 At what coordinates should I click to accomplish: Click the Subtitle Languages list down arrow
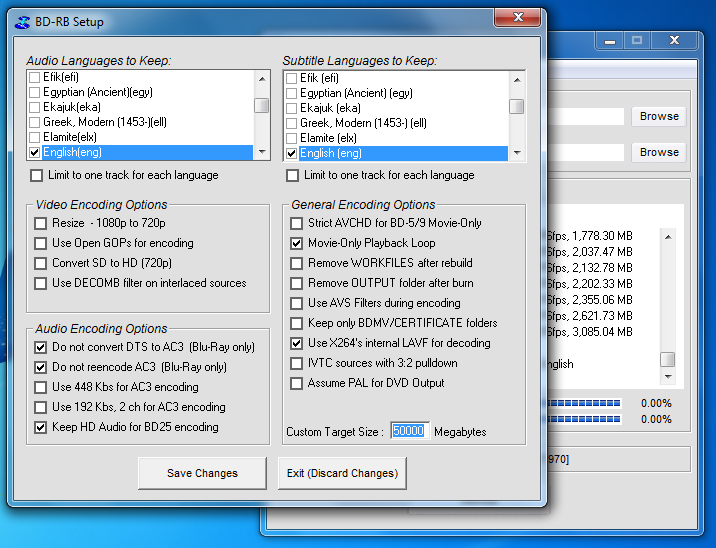click(517, 153)
